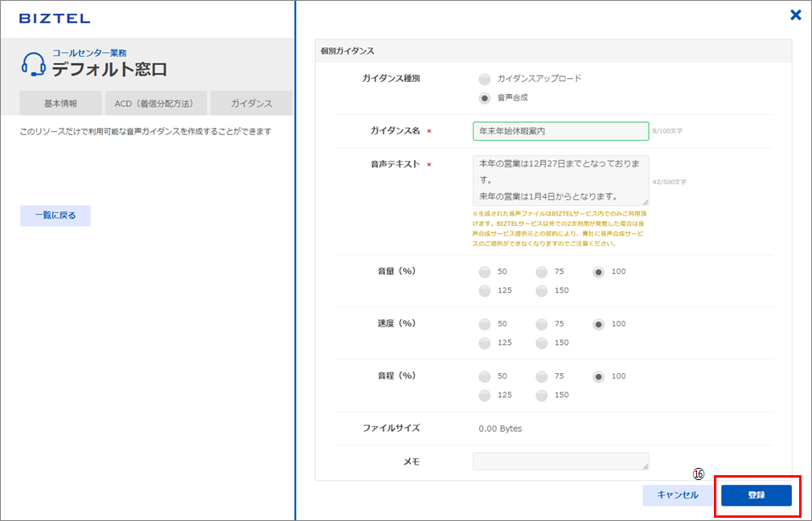This screenshot has height=521, width=812.
Task: Open the ガイダンス tab
Action: [251, 103]
